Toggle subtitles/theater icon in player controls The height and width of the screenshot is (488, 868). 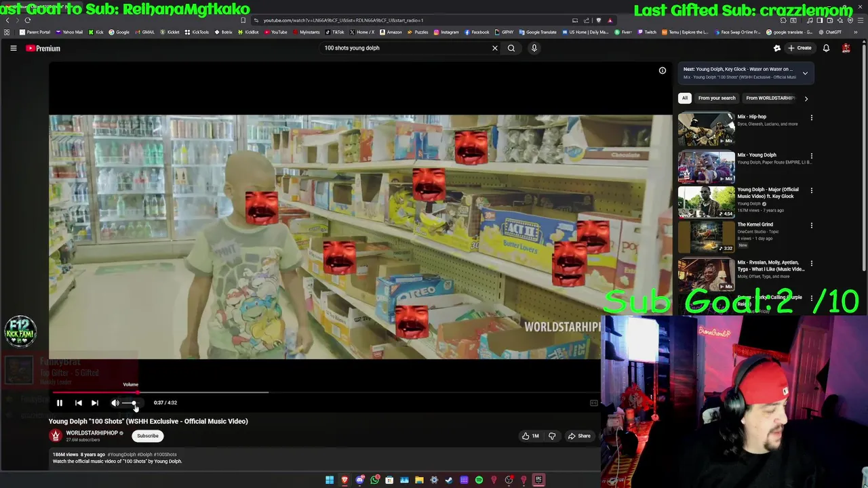point(593,403)
